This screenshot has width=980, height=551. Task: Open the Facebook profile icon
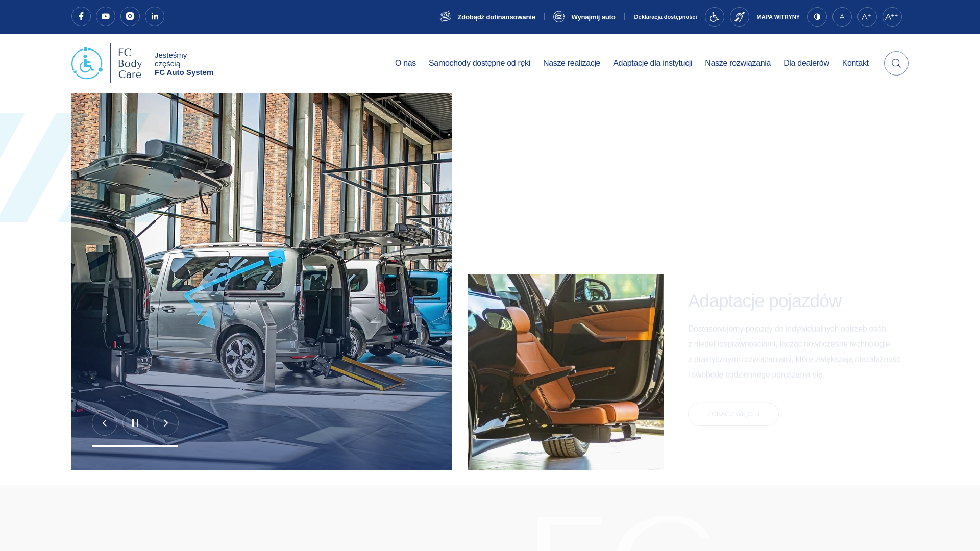point(81,16)
